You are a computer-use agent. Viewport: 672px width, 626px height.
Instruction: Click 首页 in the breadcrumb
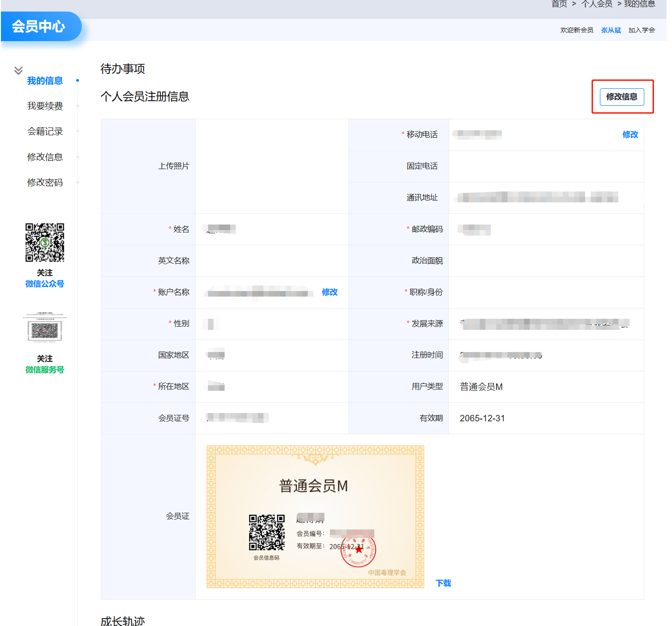coord(559,4)
